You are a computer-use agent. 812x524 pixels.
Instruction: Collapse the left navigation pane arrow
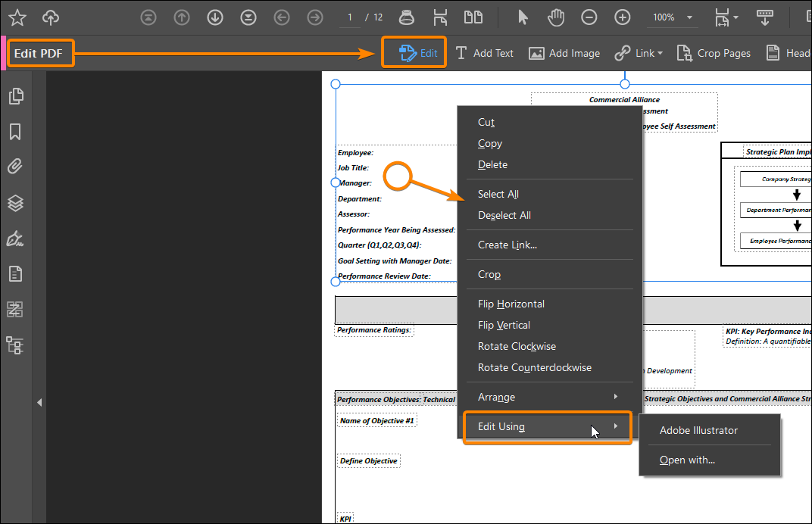[39, 402]
